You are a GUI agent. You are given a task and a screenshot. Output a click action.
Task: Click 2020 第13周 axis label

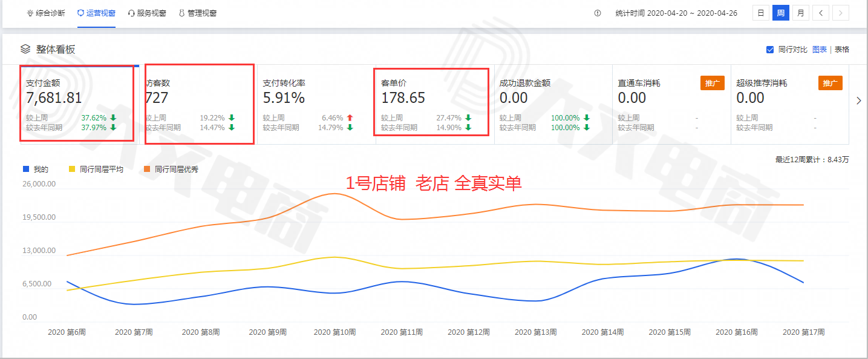535,332
